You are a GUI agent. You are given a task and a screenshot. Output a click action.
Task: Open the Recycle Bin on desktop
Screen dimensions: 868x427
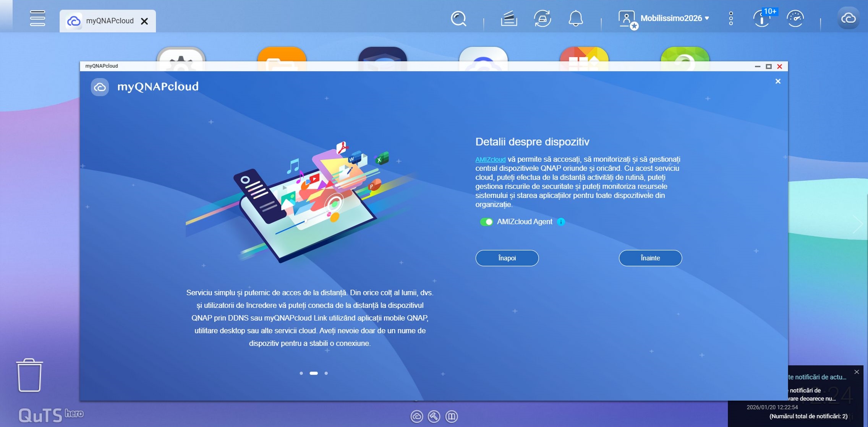29,375
